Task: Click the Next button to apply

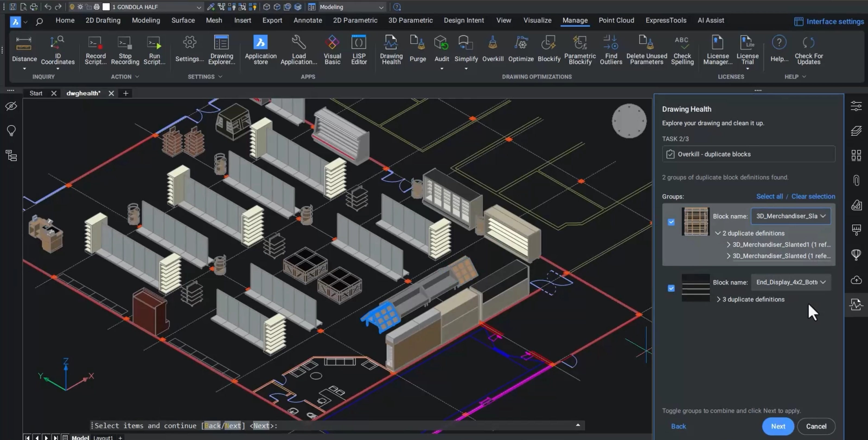Action: point(778,425)
